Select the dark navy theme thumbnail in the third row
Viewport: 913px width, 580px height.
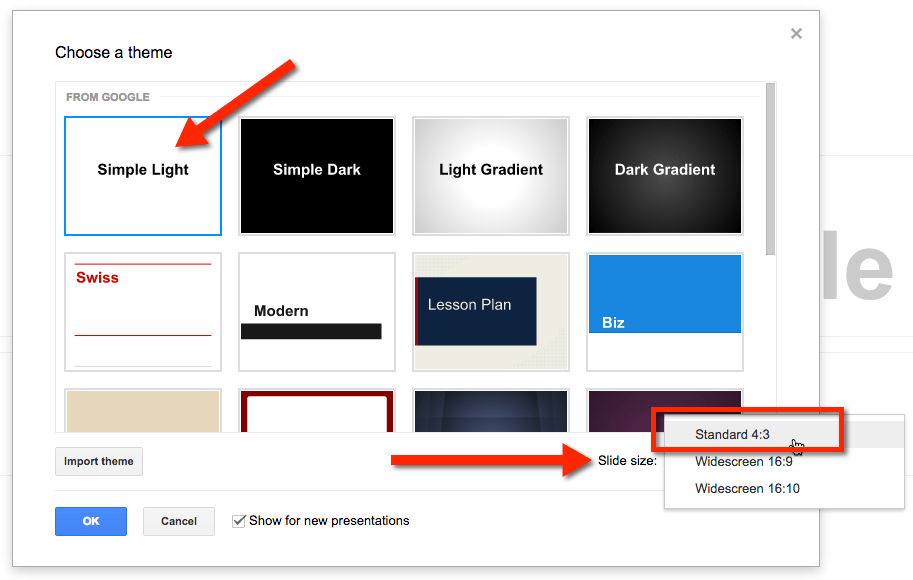[x=491, y=411]
